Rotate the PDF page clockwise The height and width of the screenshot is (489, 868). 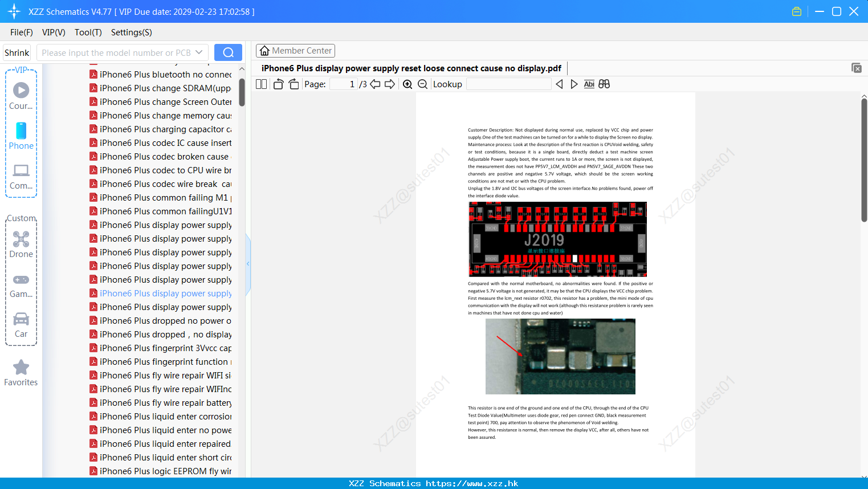pos(294,84)
